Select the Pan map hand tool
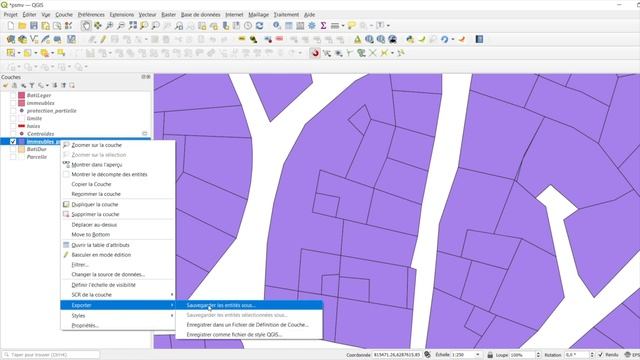This screenshot has height=360, width=640. point(86,26)
